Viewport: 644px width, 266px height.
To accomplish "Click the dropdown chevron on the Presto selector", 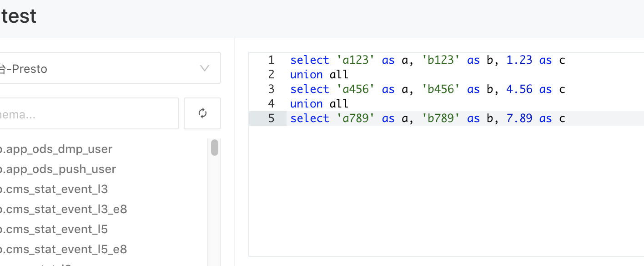I will 204,68.
